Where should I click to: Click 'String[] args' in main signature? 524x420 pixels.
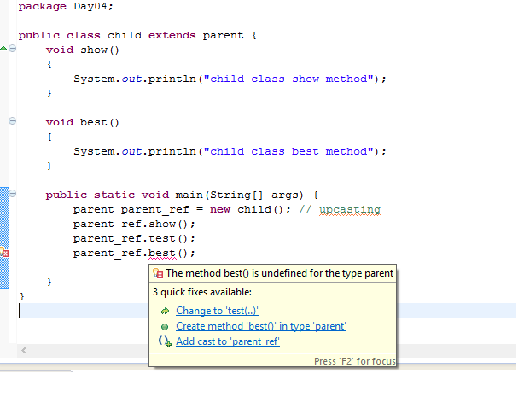[x=256, y=195]
